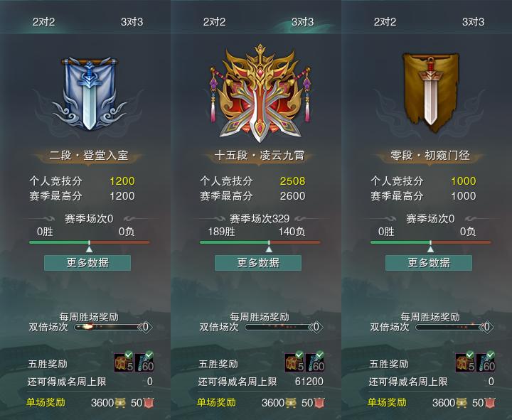Click the blue sword banner rank badge

coord(89,94)
